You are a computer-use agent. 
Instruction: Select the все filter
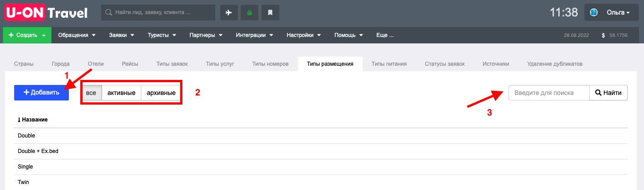(91, 93)
